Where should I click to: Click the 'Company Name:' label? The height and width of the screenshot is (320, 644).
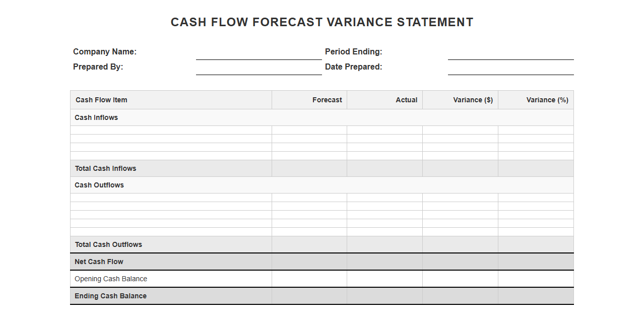[x=105, y=51]
